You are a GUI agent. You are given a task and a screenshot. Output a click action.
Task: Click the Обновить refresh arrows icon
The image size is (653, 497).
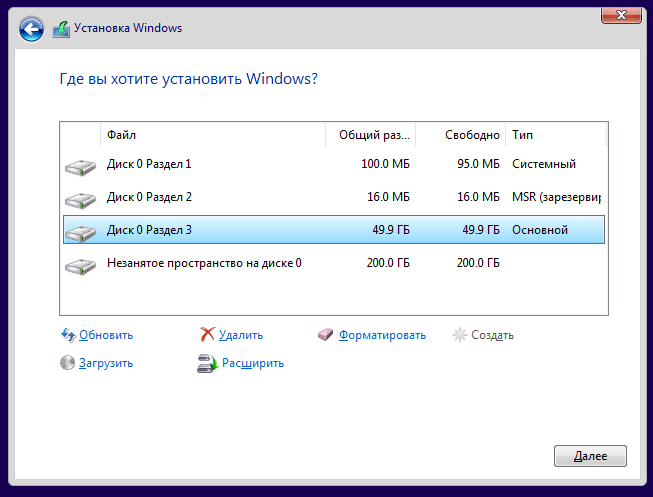68,335
